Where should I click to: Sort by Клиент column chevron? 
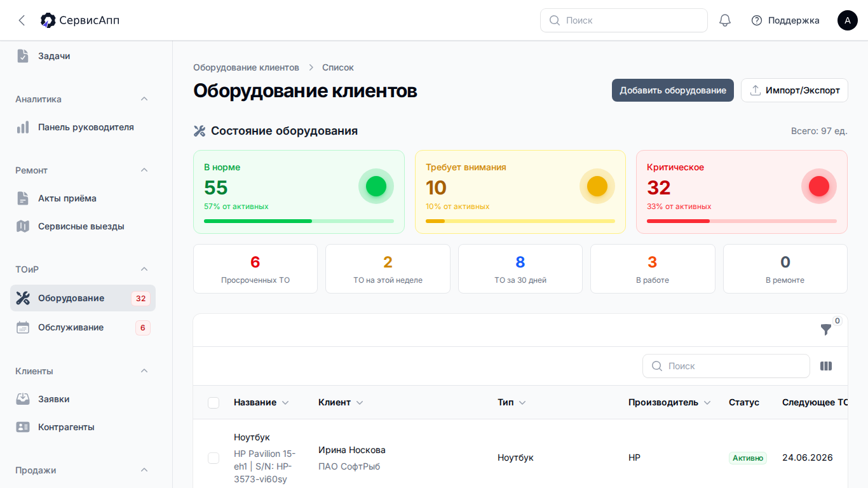(360, 403)
